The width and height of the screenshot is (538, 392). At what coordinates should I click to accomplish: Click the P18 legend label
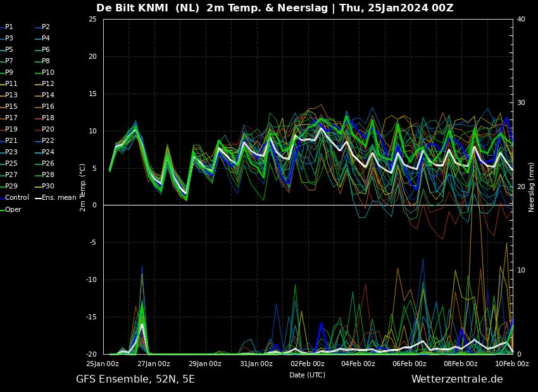click(x=47, y=118)
